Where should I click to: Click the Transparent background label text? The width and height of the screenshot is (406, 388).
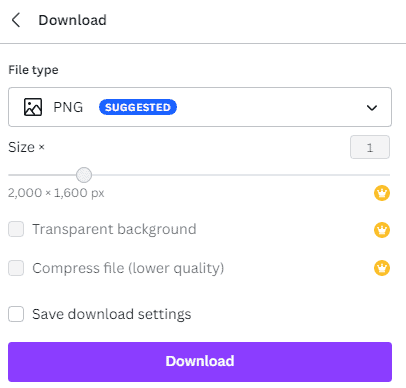point(114,229)
